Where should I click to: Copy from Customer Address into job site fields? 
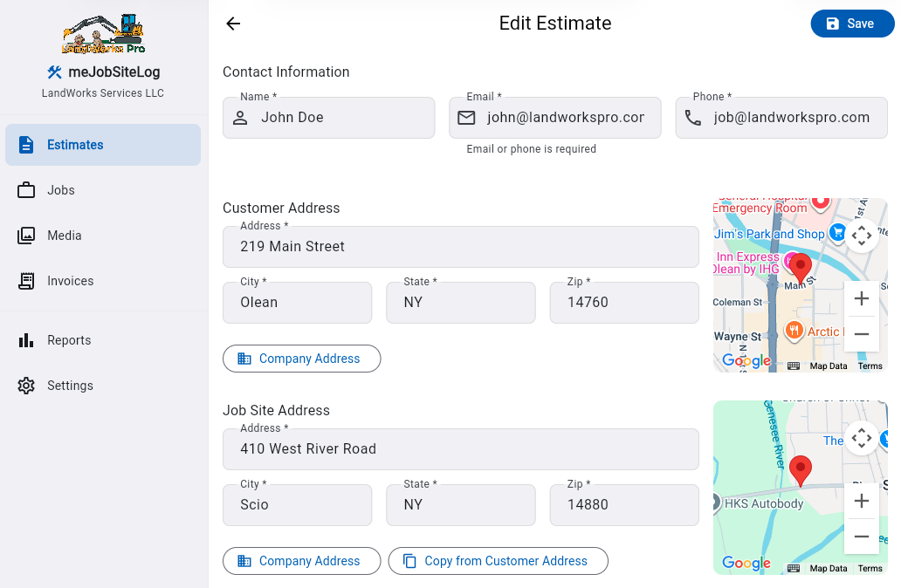(498, 561)
